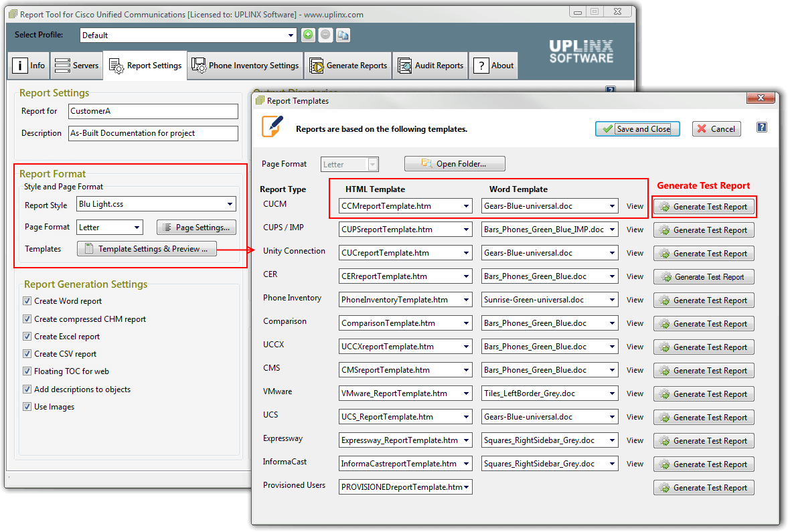Viewport: 788px width, 532px height.
Task: Click the pencil edit icon in Report Templates
Action: pyautogui.click(x=272, y=126)
